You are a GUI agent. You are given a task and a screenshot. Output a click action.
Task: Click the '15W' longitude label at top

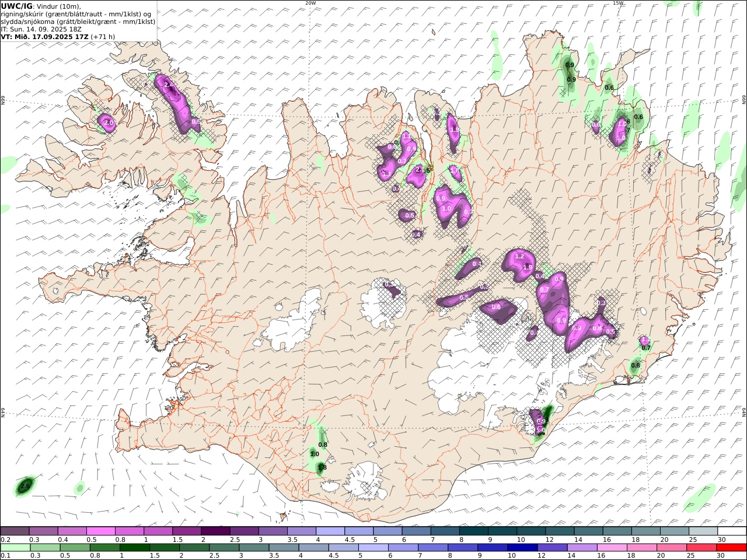click(x=618, y=3)
